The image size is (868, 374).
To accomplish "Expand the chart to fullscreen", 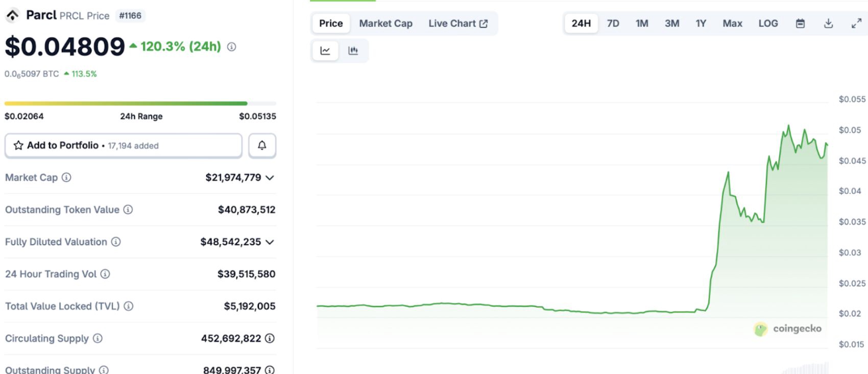I will tap(856, 24).
